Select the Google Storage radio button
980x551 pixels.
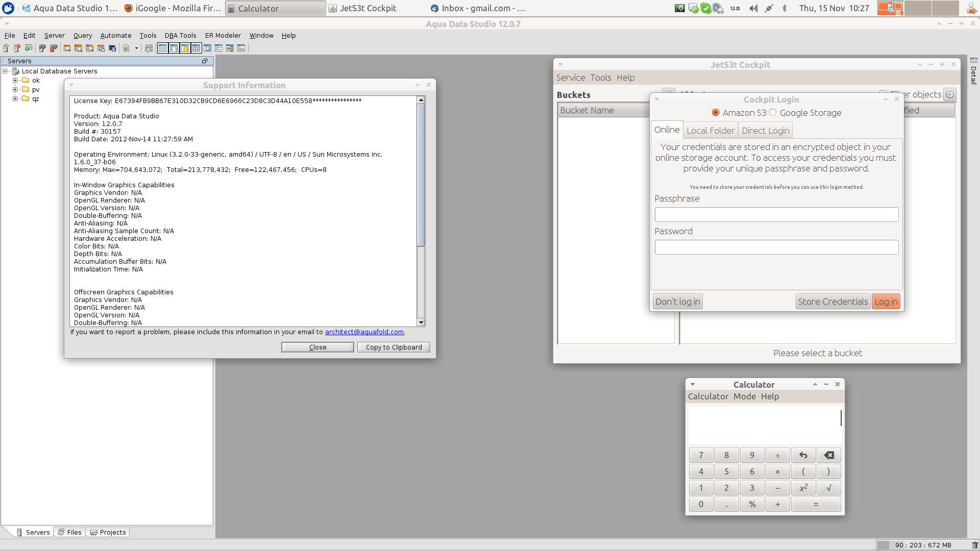773,113
